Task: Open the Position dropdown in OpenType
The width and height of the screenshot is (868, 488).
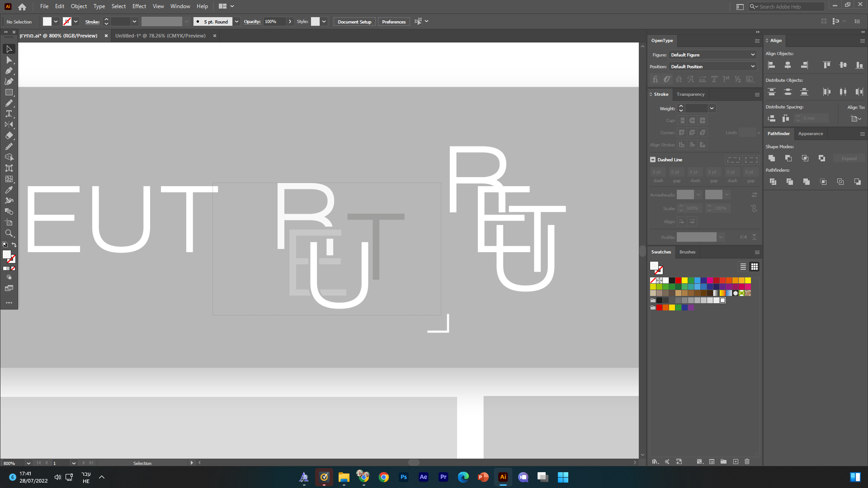Action: [x=712, y=66]
